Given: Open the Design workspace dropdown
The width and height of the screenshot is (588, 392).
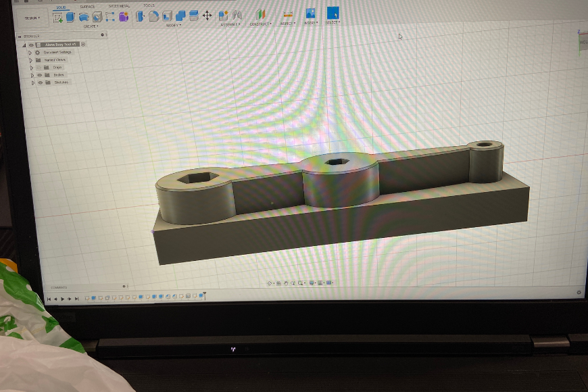Looking at the screenshot, I should 32,18.
